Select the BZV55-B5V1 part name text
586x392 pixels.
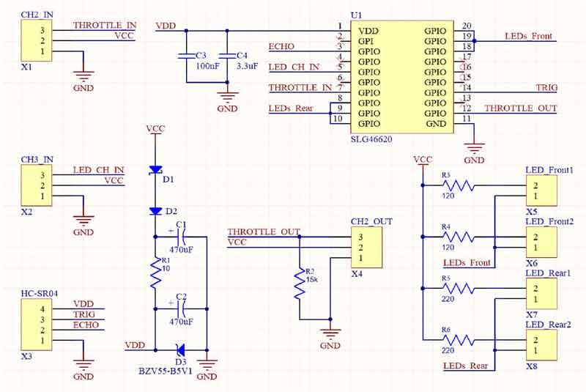(166, 371)
